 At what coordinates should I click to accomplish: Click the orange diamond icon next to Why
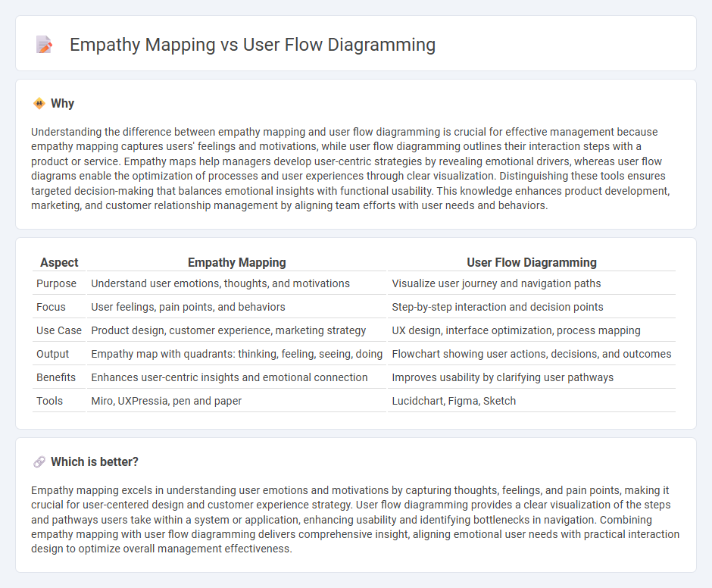[39, 104]
